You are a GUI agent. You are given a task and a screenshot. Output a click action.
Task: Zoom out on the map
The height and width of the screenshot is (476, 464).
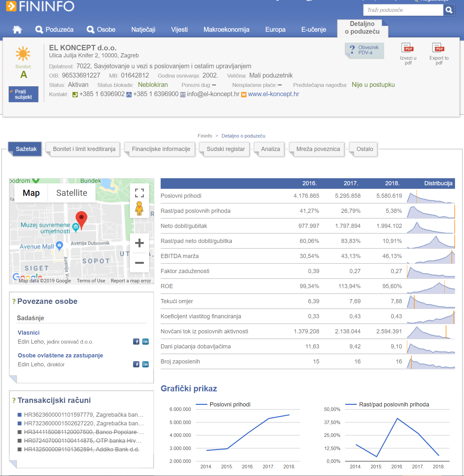[x=139, y=263]
